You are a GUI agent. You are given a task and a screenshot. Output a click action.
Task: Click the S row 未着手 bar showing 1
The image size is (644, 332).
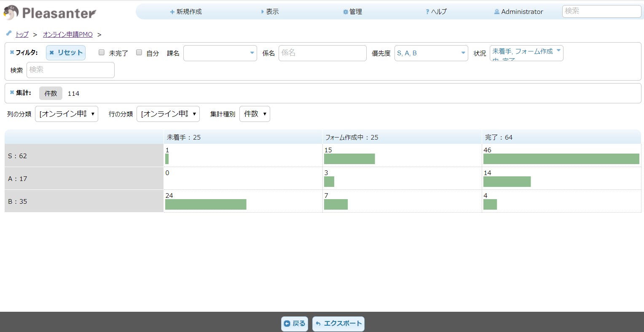(167, 159)
